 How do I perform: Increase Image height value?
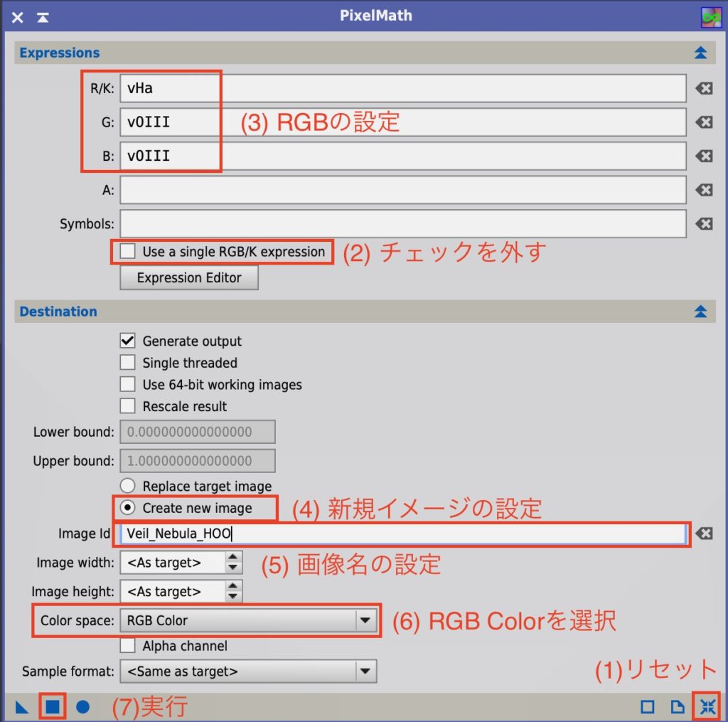233,585
